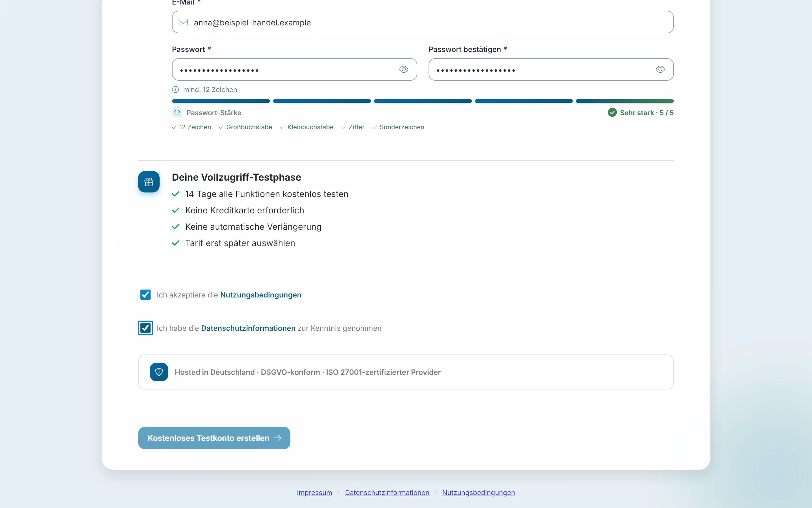Click the Großbuchstabe requirement
The image size is (812, 508).
tap(246, 127)
